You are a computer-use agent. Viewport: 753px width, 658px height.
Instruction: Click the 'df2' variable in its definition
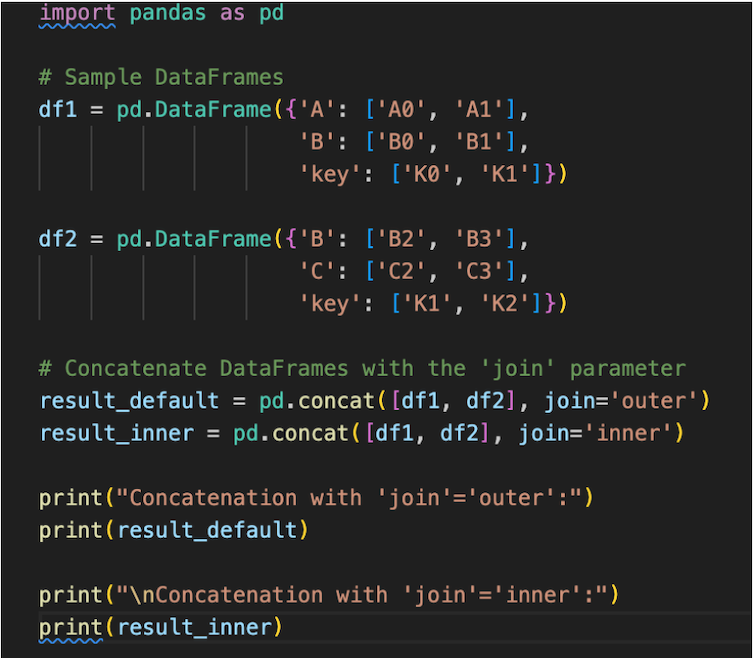point(58,240)
